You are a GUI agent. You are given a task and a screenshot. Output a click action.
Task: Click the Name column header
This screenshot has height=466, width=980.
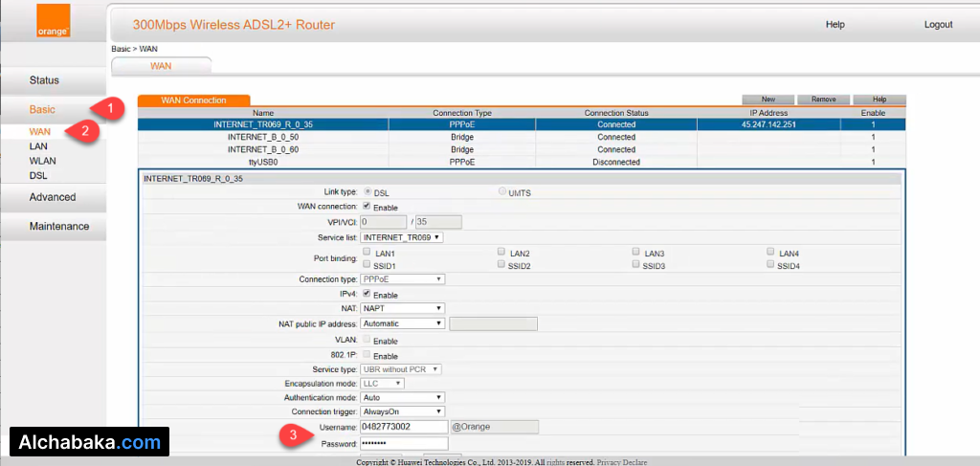click(263, 113)
